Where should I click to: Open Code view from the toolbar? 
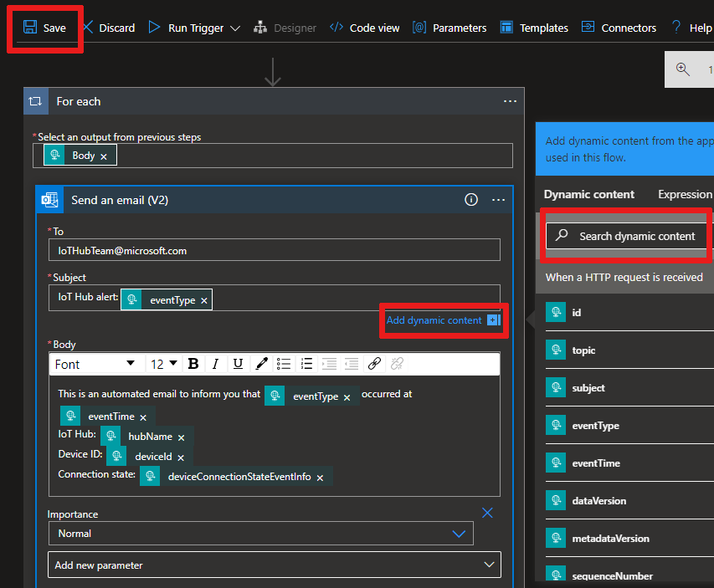[365, 28]
